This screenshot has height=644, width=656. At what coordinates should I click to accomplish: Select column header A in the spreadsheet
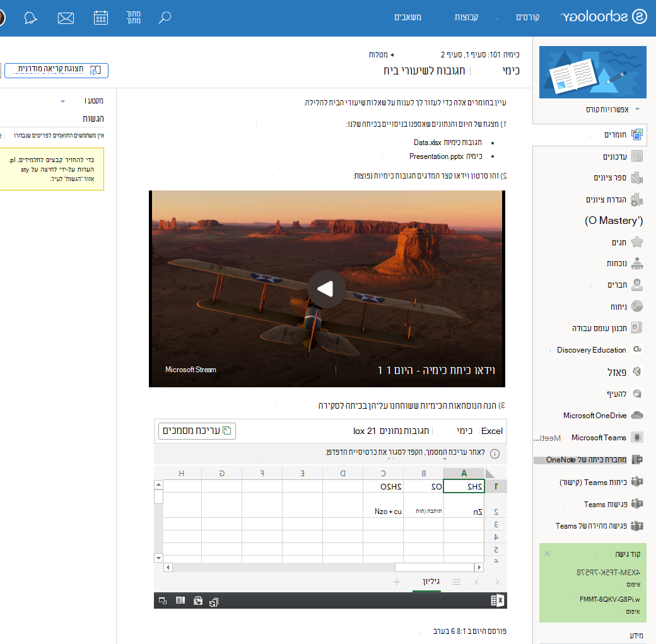(x=464, y=473)
